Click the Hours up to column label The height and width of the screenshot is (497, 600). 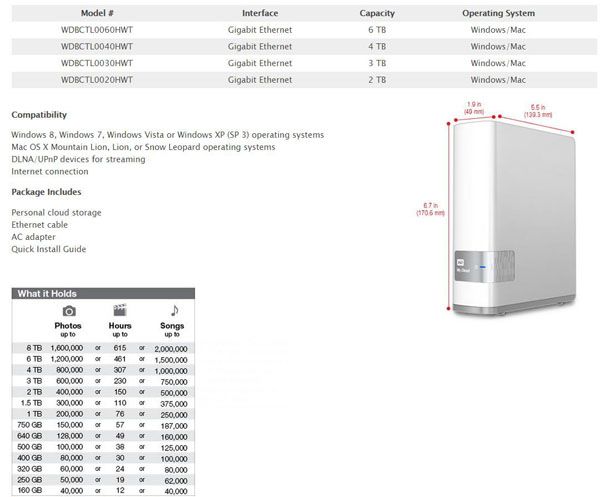(120, 329)
